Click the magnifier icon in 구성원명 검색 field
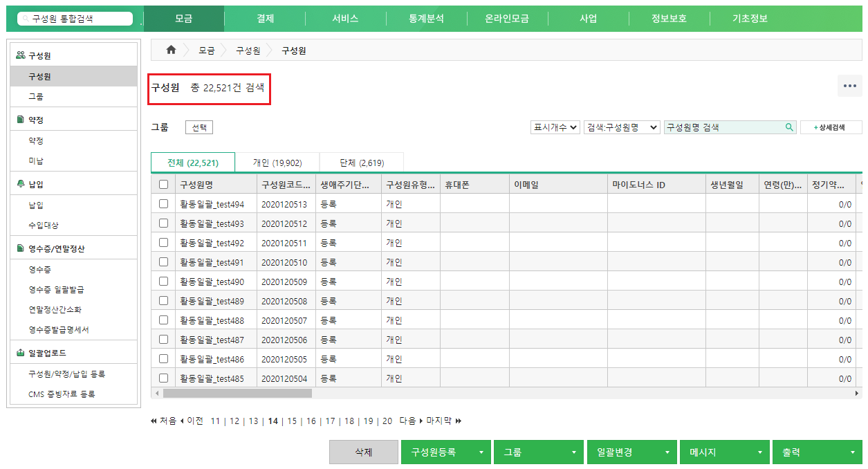 [x=789, y=127]
